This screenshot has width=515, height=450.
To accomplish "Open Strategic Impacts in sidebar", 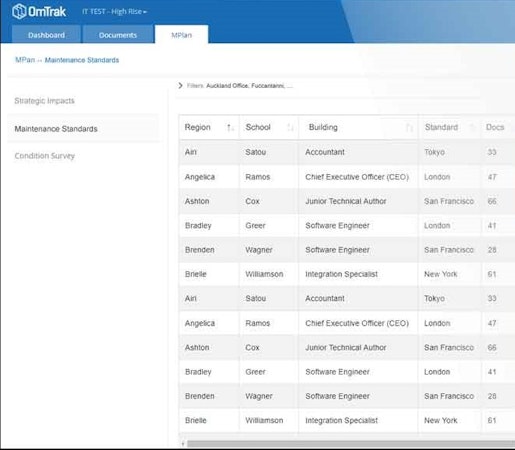I will (44, 101).
